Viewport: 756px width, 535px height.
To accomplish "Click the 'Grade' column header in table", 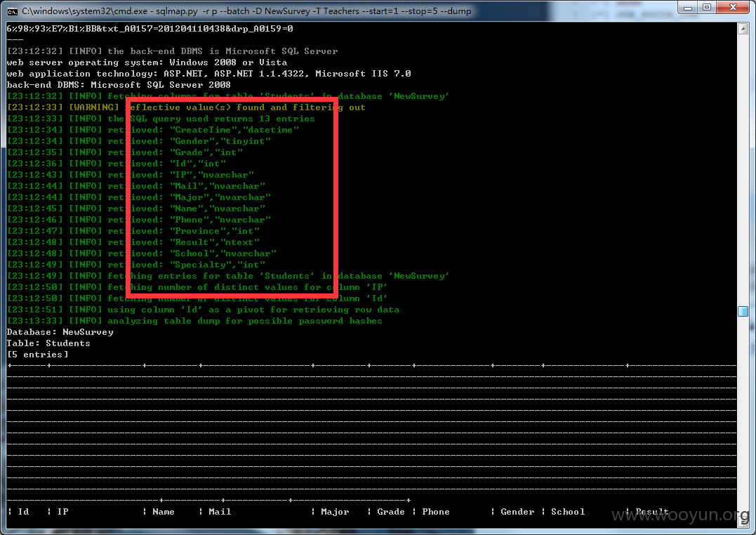I will (391, 512).
